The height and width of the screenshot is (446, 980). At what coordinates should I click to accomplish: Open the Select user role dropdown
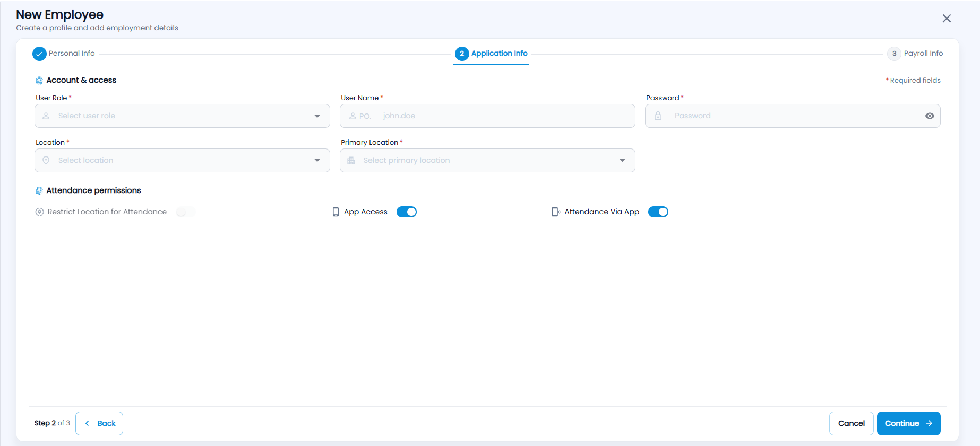tap(182, 116)
